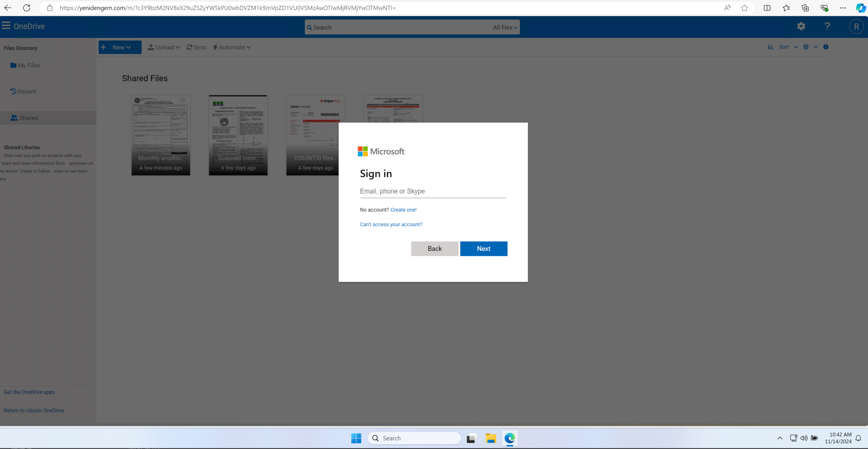Screen dimensions: 868x449
Task: Open the All files search scope dropdown
Action: tap(505, 27)
